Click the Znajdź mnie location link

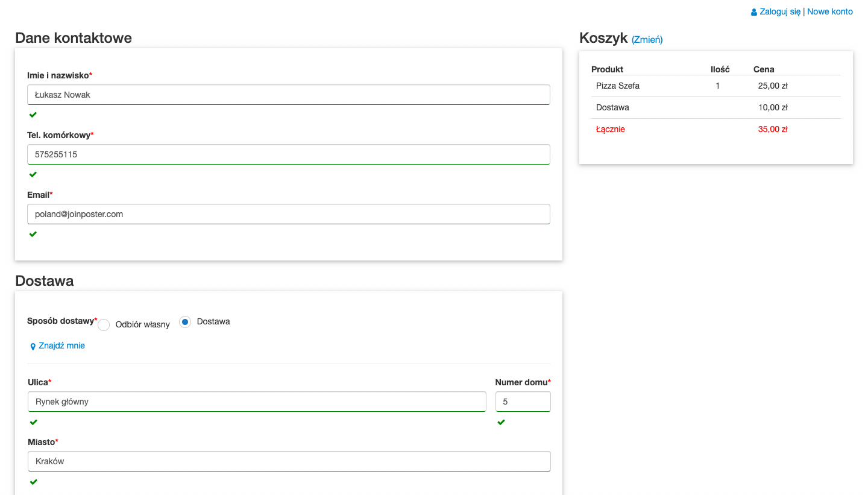tap(61, 345)
